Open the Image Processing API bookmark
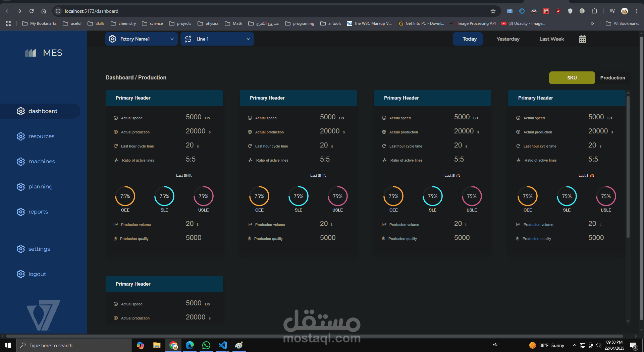 (473, 23)
